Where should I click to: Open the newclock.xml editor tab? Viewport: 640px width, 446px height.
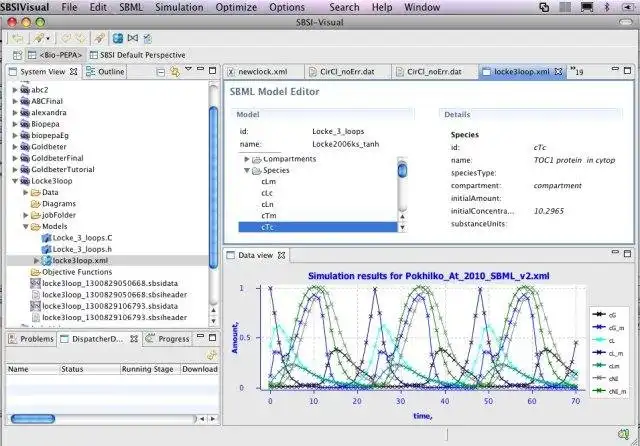263,72
